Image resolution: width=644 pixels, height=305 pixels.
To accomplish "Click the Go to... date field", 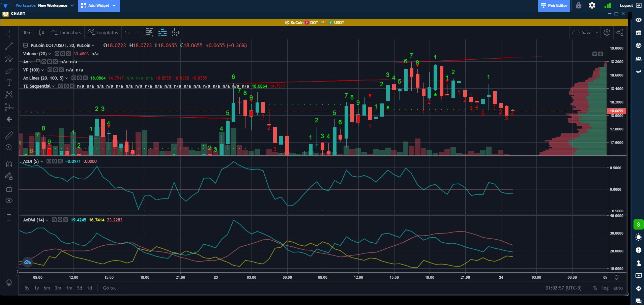I will pos(111,288).
